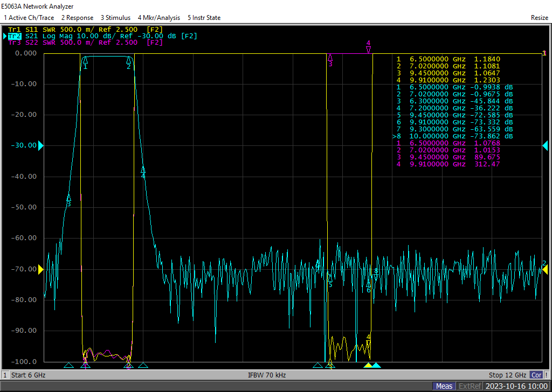The height and width of the screenshot is (392, 552).
Task: Open the 4 Mkr/Analysis menu
Action: click(159, 18)
